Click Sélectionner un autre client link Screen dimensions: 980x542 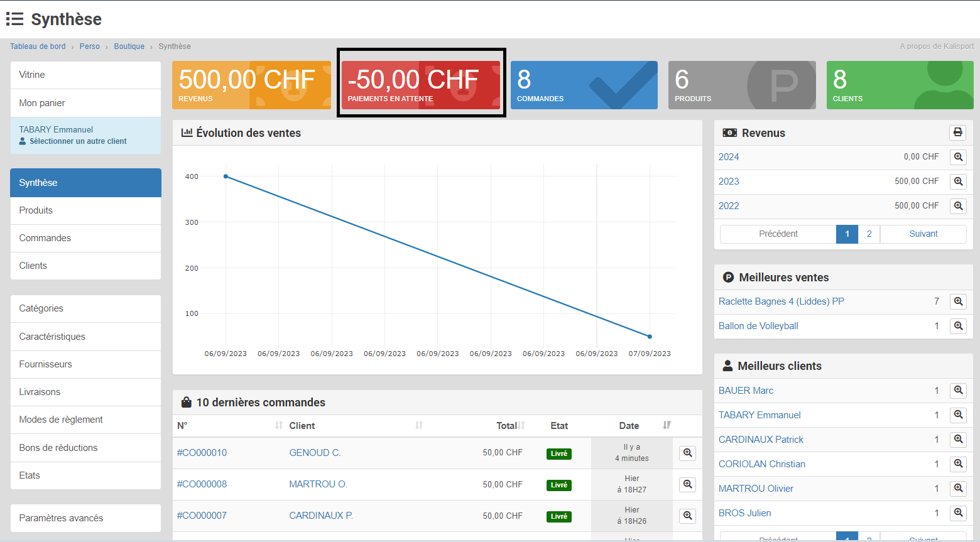(x=78, y=141)
